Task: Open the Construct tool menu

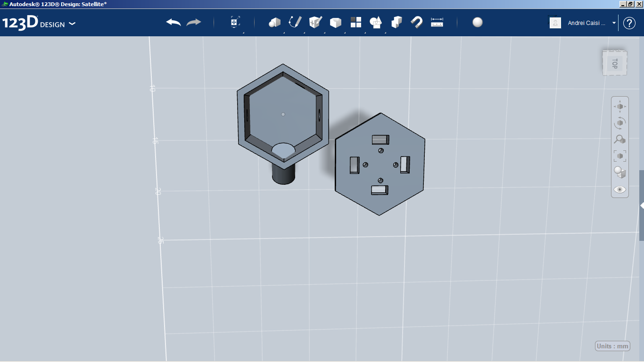Action: pyautogui.click(x=315, y=22)
